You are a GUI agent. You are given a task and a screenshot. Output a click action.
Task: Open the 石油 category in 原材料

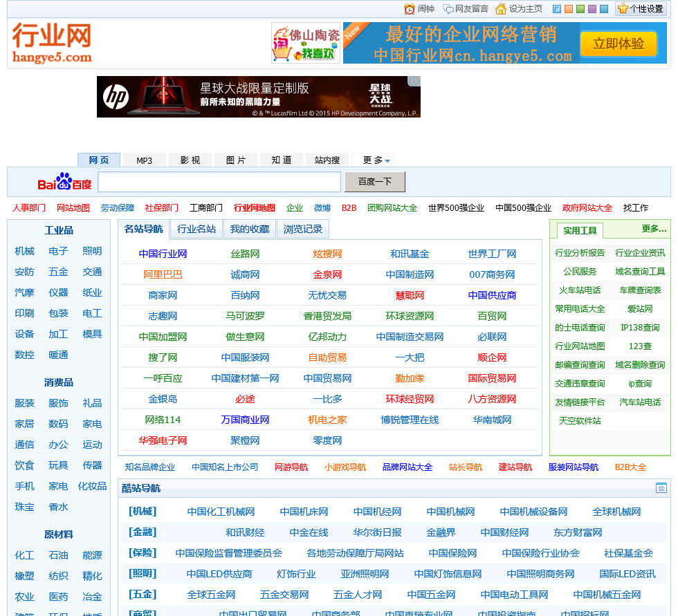point(58,556)
